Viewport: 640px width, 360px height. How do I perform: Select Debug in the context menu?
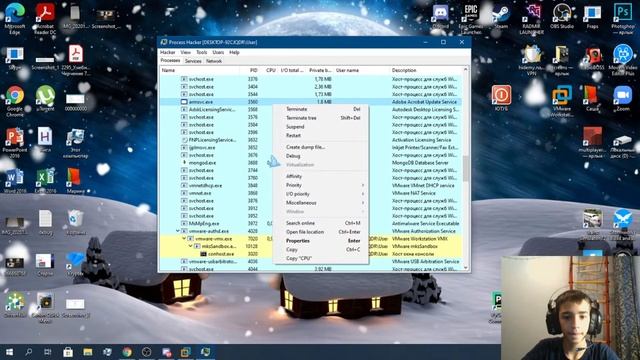point(321,156)
